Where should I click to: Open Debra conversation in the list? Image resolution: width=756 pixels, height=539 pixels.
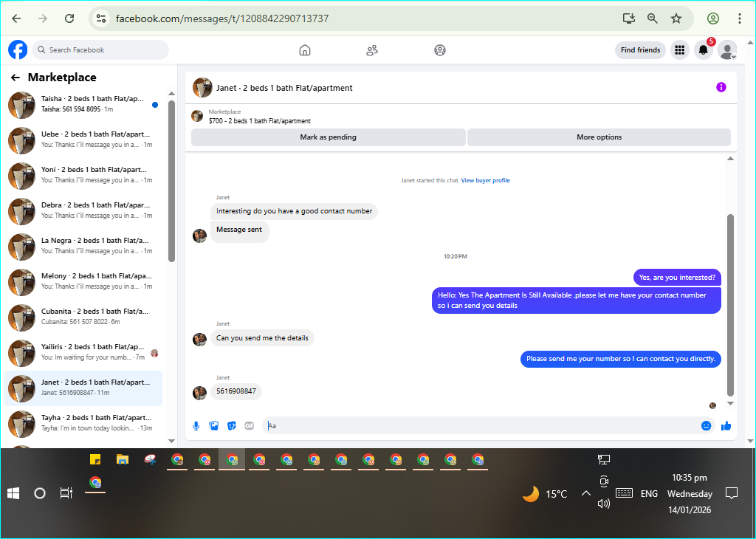pos(83,210)
